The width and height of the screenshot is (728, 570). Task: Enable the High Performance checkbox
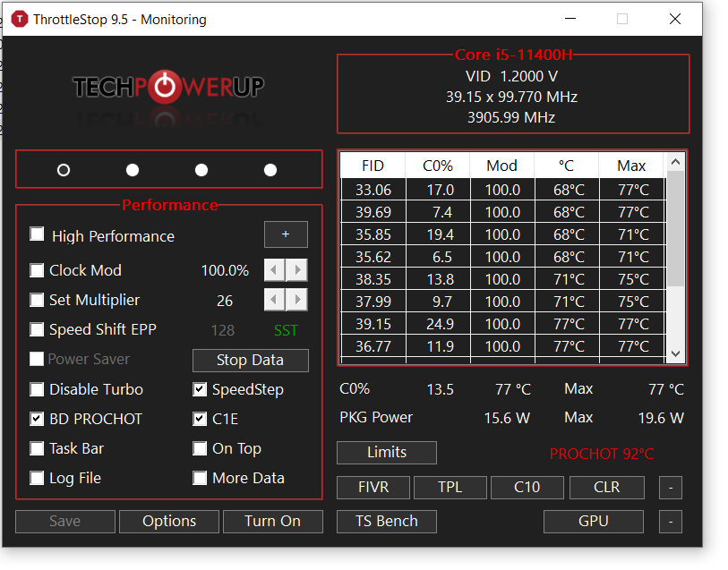pos(37,234)
